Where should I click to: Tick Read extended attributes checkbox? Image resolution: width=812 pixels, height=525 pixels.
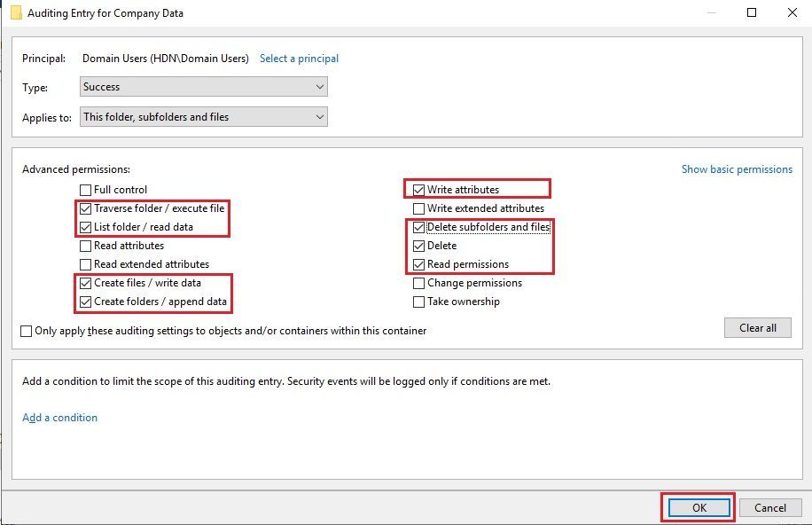tap(85, 265)
